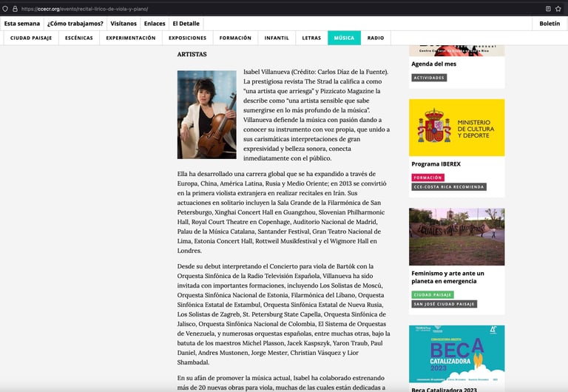
Task: Click the ARTISTAS section heading
Action: pyautogui.click(x=192, y=54)
